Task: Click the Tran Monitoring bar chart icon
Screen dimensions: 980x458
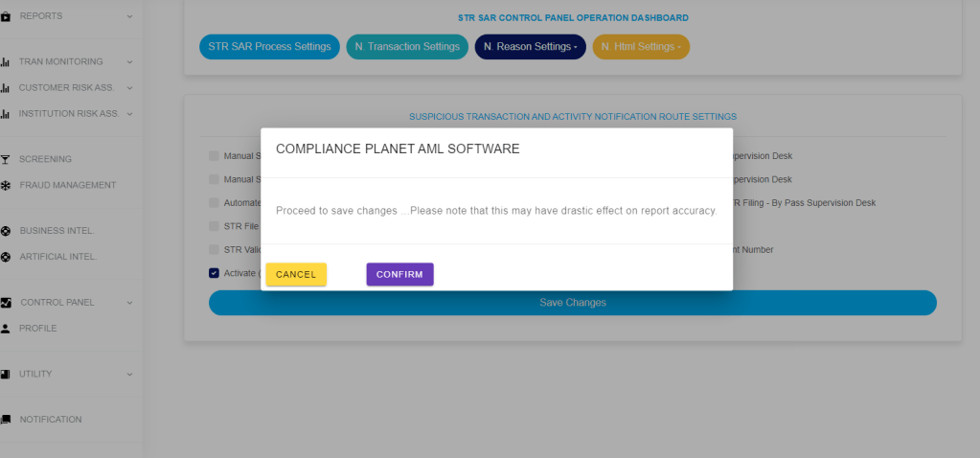Action: coord(6,62)
